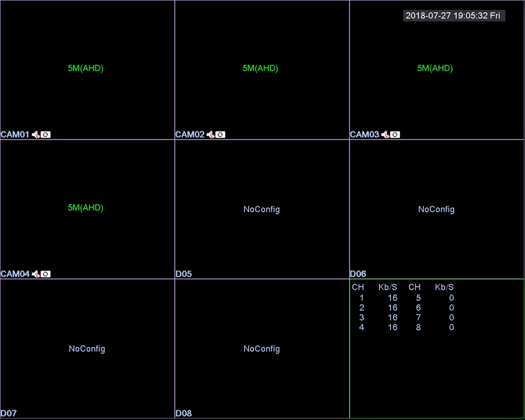Click the second CH column header in the bitrate table

click(415, 287)
